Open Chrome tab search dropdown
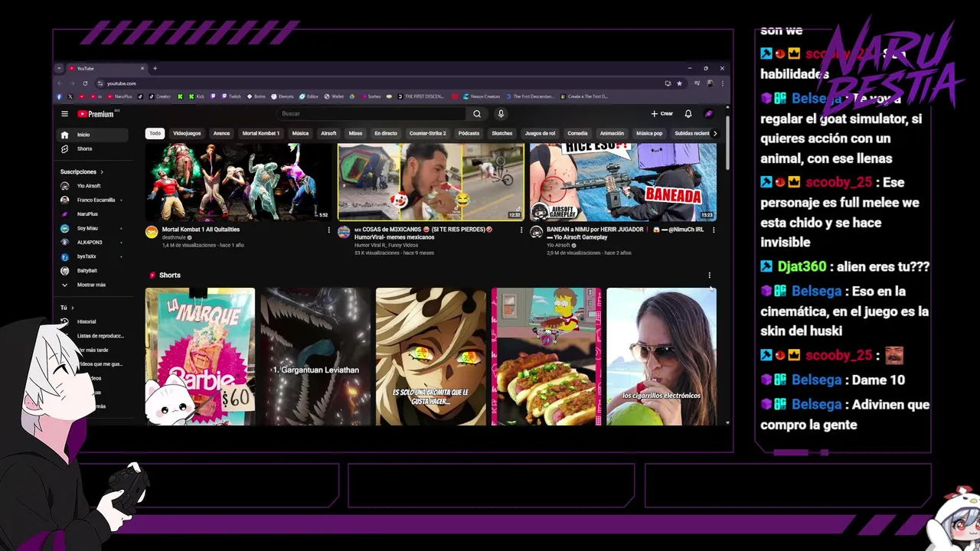The image size is (980, 551). coord(59,68)
